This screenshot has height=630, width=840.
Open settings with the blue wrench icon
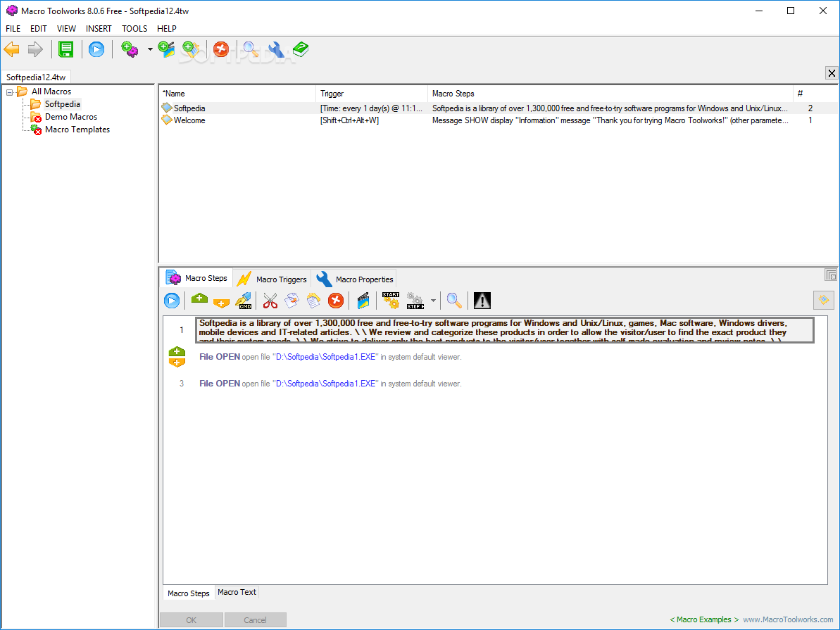pyautogui.click(x=276, y=49)
